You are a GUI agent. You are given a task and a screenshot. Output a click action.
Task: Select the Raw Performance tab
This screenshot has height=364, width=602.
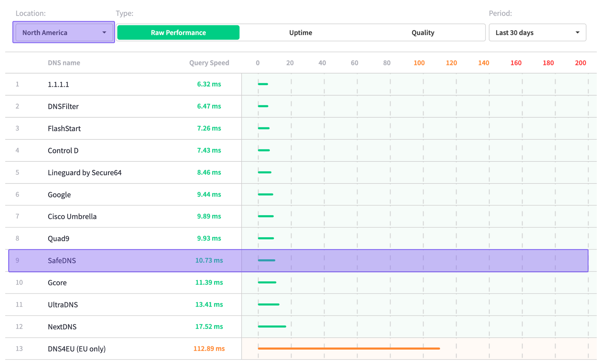[178, 33]
